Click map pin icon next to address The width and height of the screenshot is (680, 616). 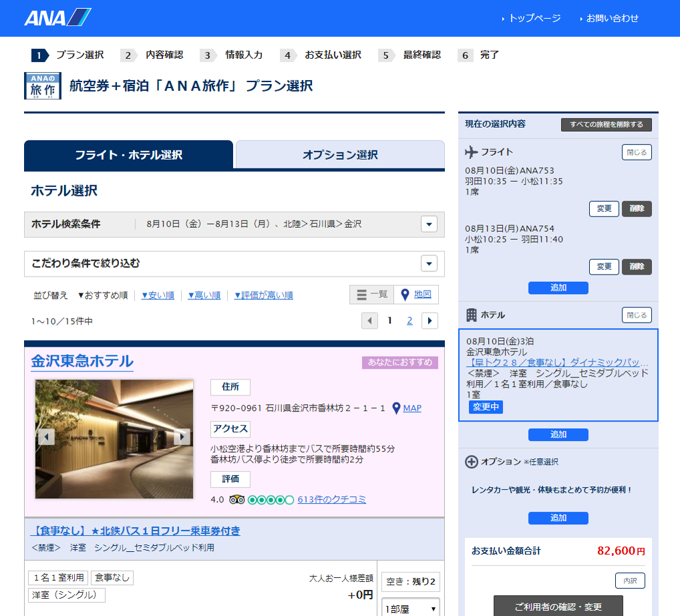point(396,408)
